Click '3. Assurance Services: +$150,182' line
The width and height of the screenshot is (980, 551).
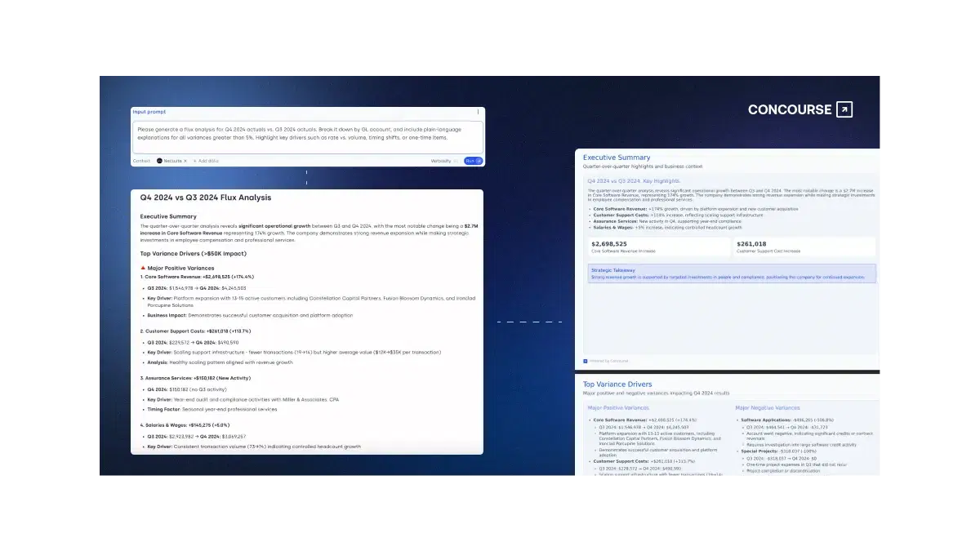pos(195,378)
